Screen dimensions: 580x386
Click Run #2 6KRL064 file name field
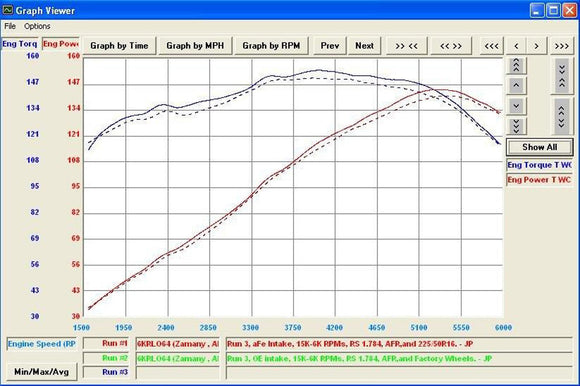click(x=178, y=358)
